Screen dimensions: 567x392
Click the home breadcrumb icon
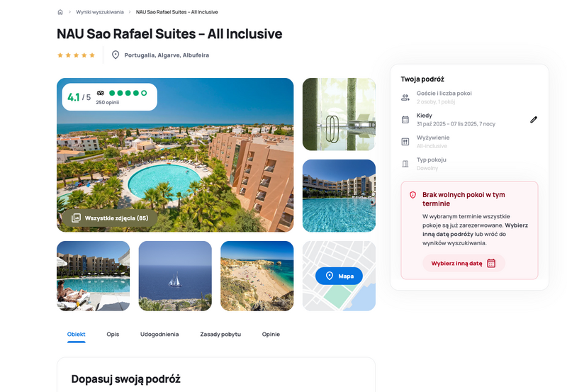click(x=60, y=12)
